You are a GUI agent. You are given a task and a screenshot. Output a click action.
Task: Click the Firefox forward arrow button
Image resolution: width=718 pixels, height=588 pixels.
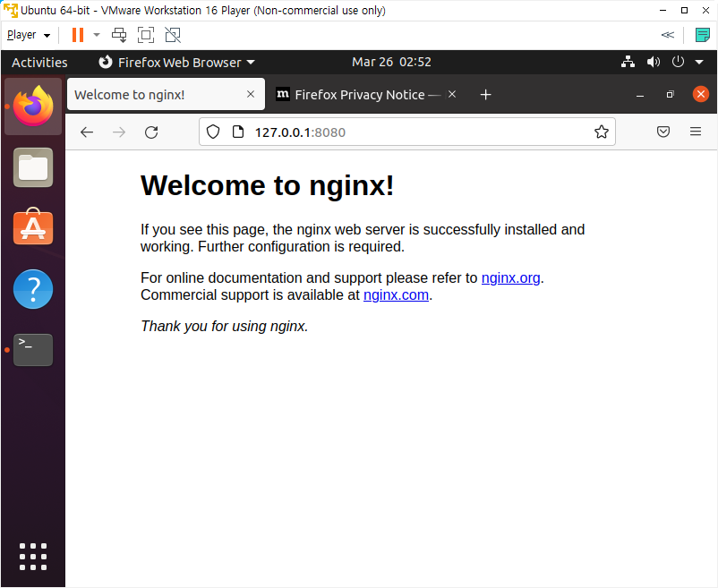click(119, 132)
